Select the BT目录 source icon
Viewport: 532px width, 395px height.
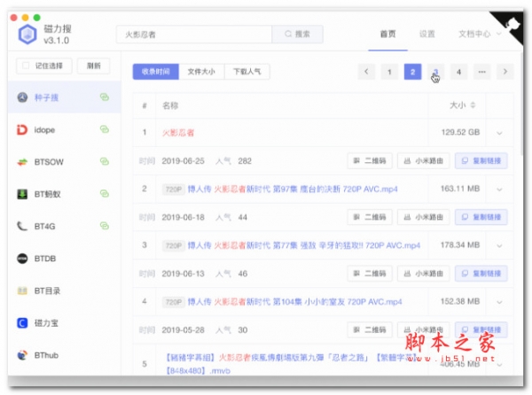tap(22, 290)
